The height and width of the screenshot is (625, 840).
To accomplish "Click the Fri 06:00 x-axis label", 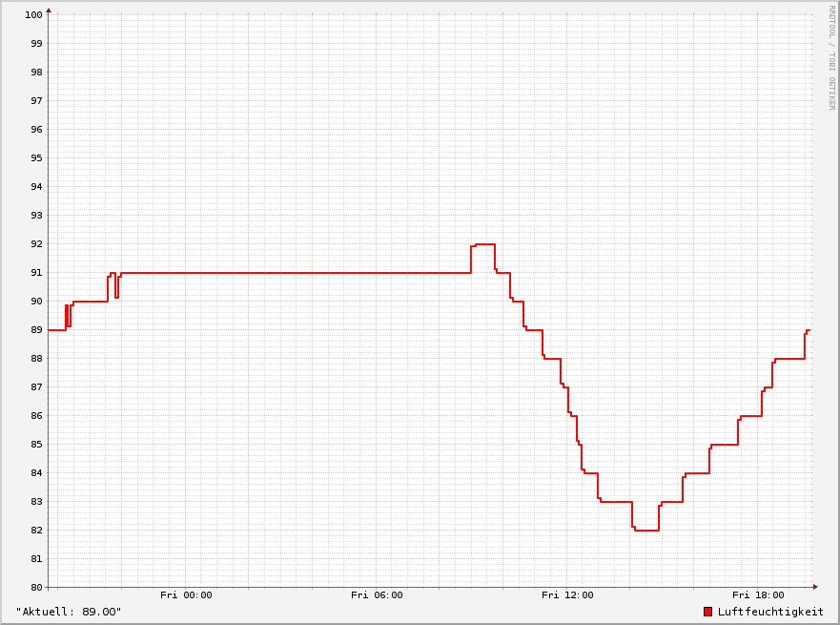I will pos(377,595).
